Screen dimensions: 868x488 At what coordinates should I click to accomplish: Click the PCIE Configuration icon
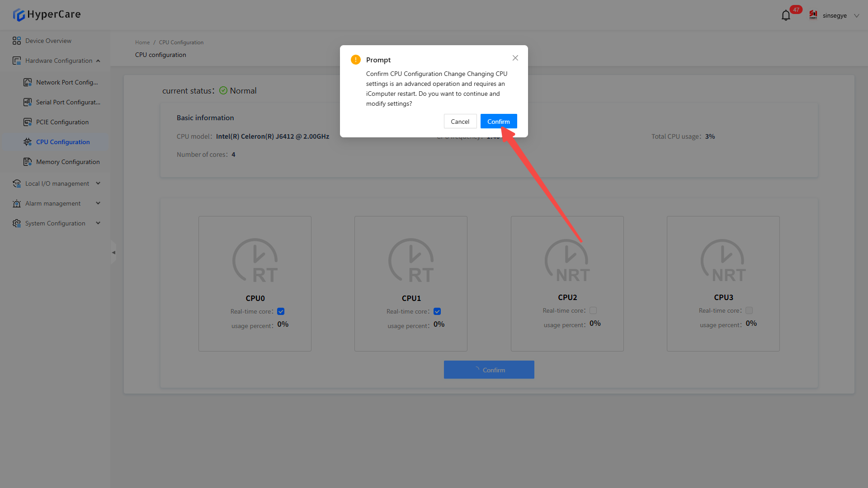pos(28,122)
